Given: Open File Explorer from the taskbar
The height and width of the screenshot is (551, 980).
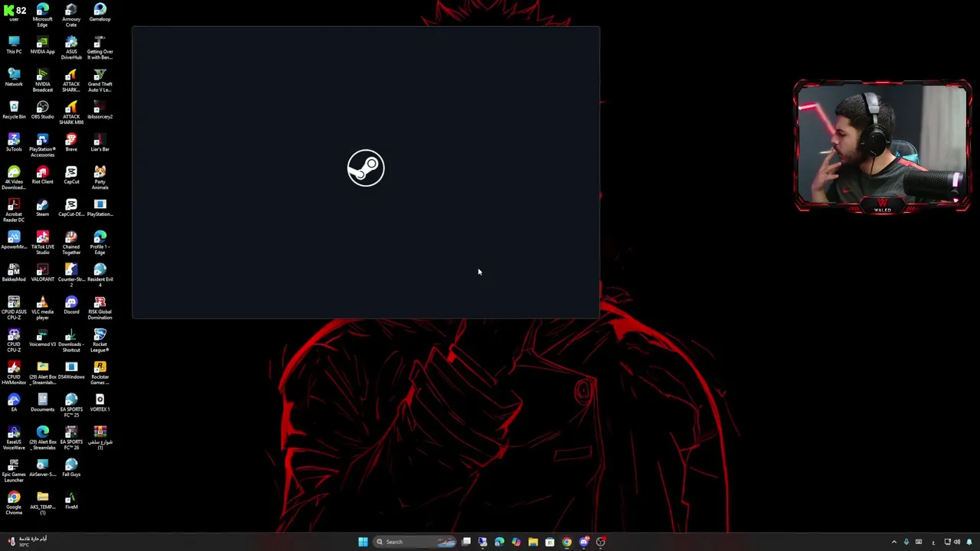Looking at the screenshot, I should click(533, 542).
